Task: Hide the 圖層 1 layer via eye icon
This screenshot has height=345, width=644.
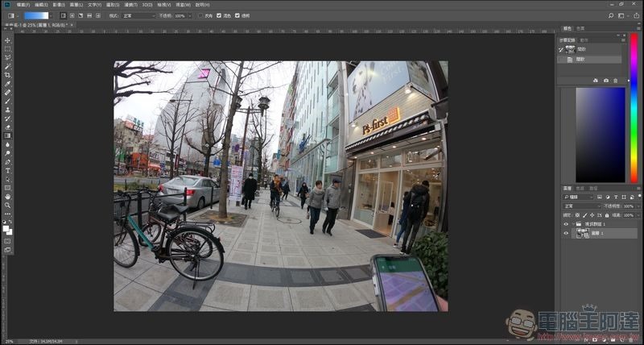Action: click(x=566, y=233)
